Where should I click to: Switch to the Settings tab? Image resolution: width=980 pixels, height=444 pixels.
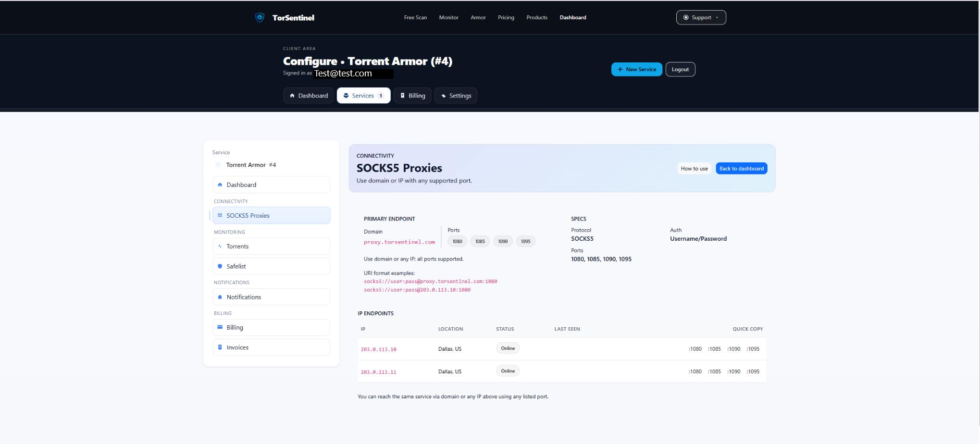click(456, 95)
